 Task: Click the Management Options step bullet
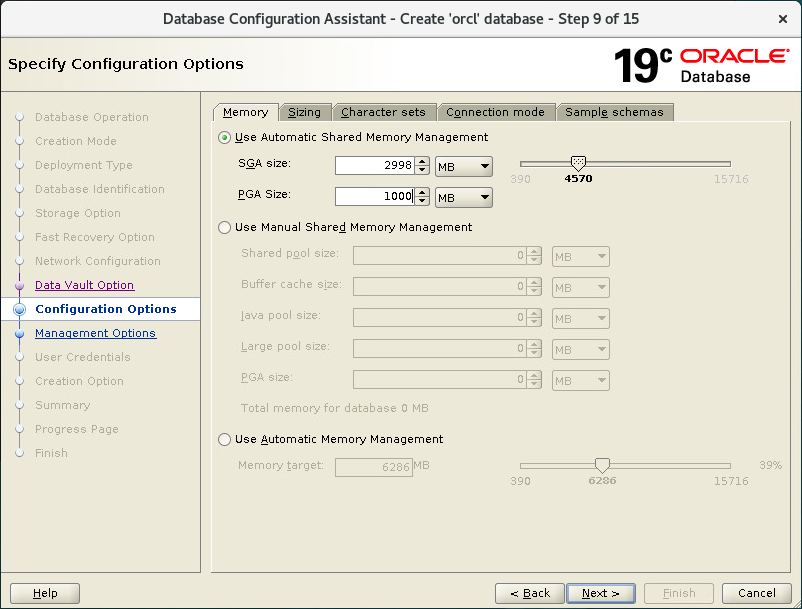click(x=19, y=333)
